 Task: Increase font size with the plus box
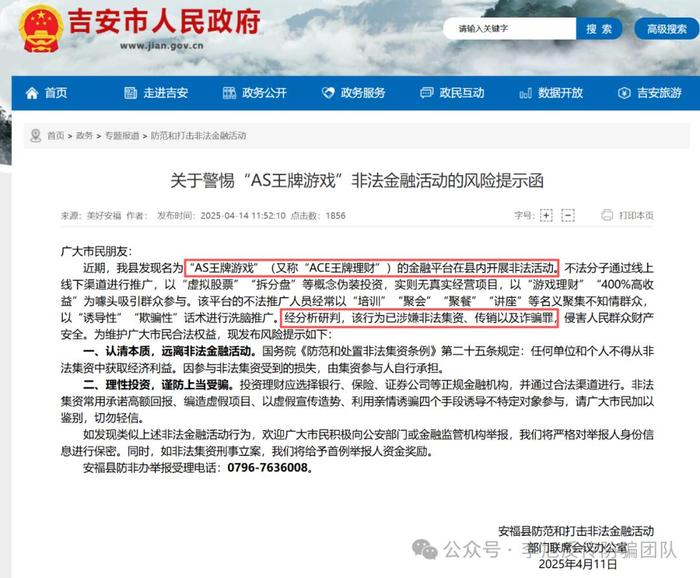tap(546, 215)
